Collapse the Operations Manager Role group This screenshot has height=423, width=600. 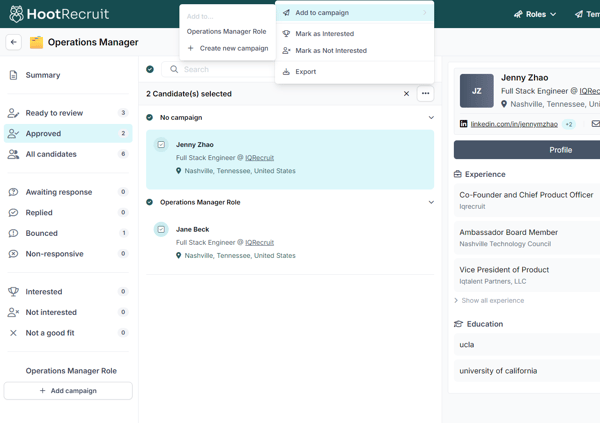431,202
